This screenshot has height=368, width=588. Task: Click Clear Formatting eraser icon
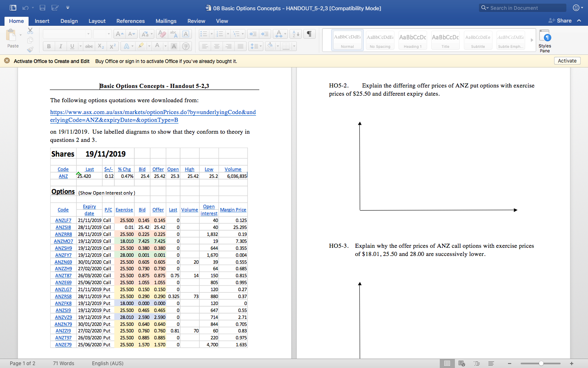162,34
